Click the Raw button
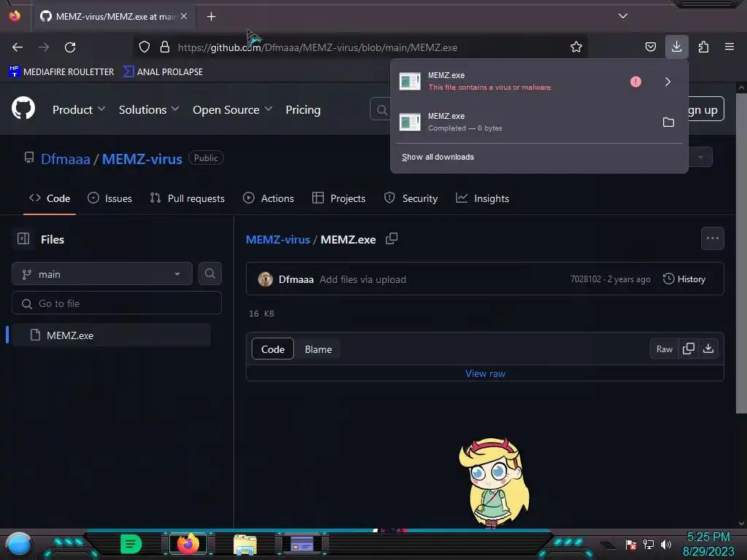 (664, 349)
